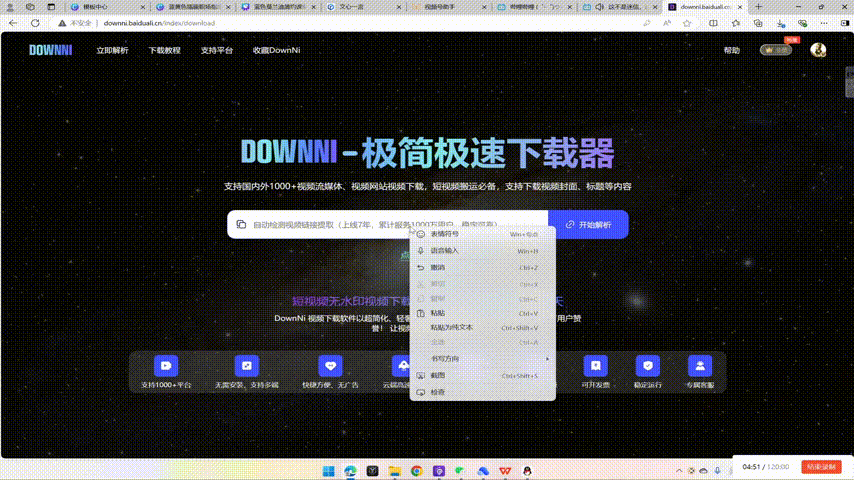This screenshot has height=480, width=854.
Task: Choose 粘贴为纯文本 in context menu
Action: (x=451, y=327)
